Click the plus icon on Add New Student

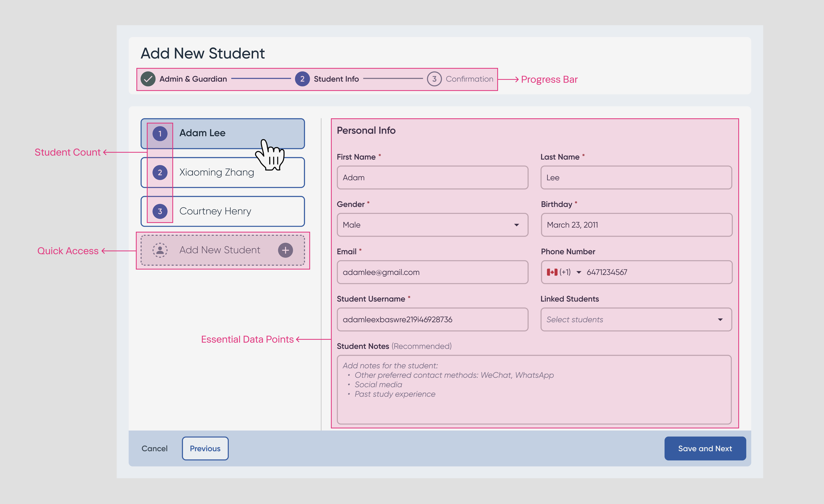285,250
